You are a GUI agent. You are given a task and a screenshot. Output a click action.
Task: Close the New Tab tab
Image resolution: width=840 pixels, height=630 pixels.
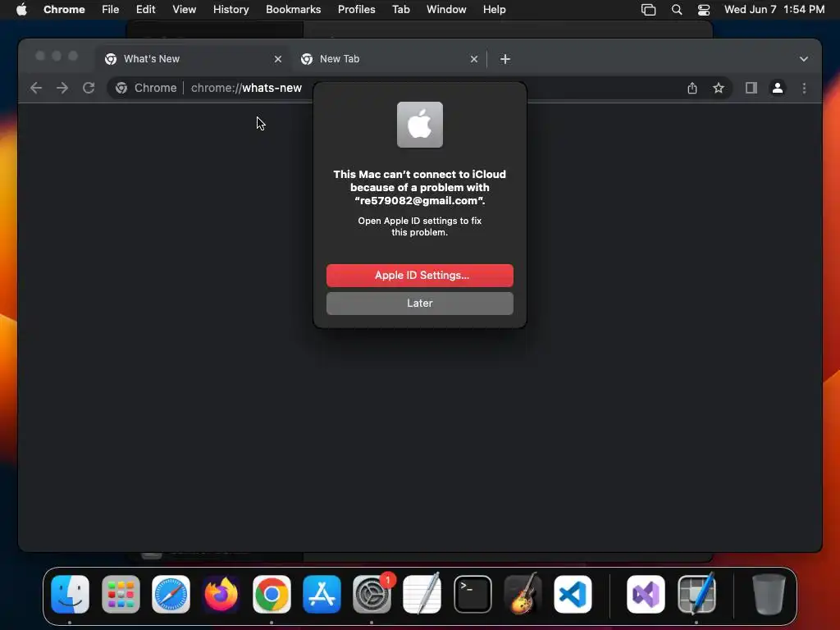pos(473,59)
